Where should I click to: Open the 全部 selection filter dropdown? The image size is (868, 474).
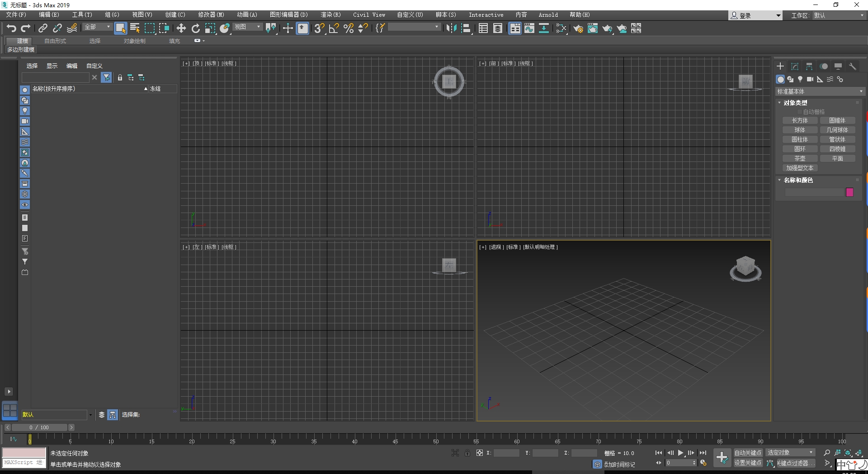(97, 27)
